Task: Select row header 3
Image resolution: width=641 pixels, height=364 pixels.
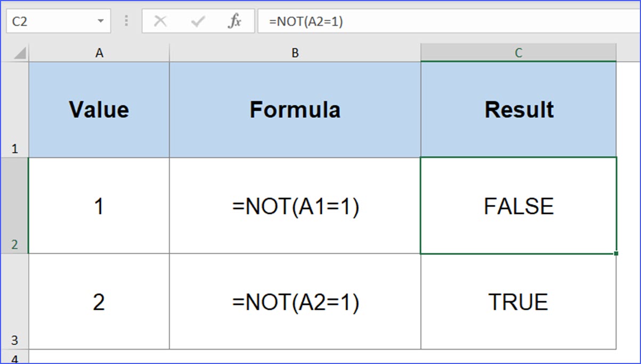Action: tap(16, 301)
